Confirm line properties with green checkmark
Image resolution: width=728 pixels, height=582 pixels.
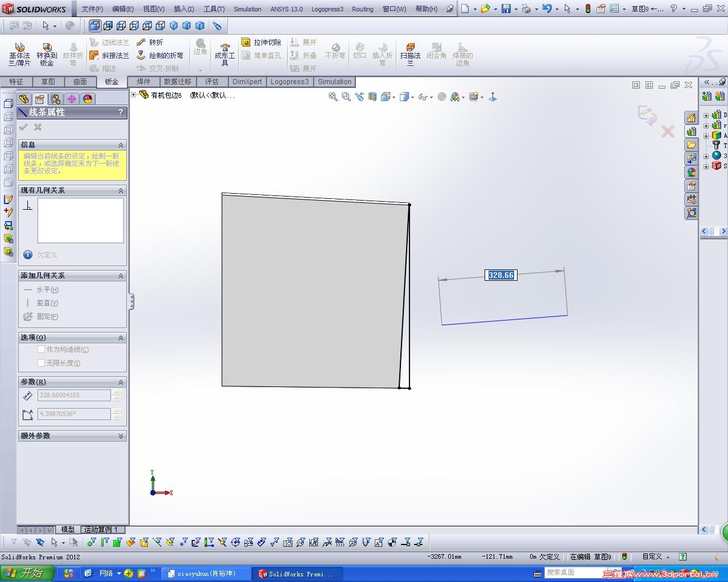coord(23,127)
